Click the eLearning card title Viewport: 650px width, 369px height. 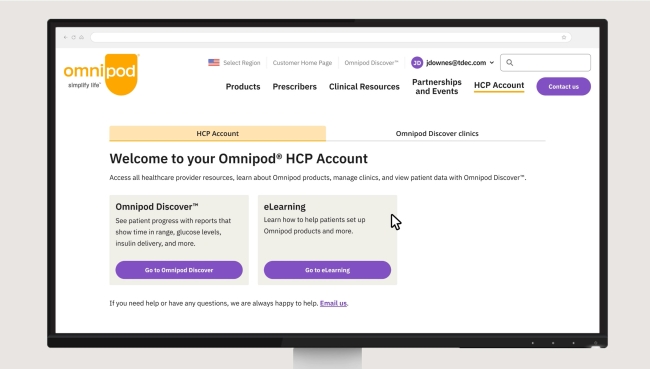click(284, 206)
